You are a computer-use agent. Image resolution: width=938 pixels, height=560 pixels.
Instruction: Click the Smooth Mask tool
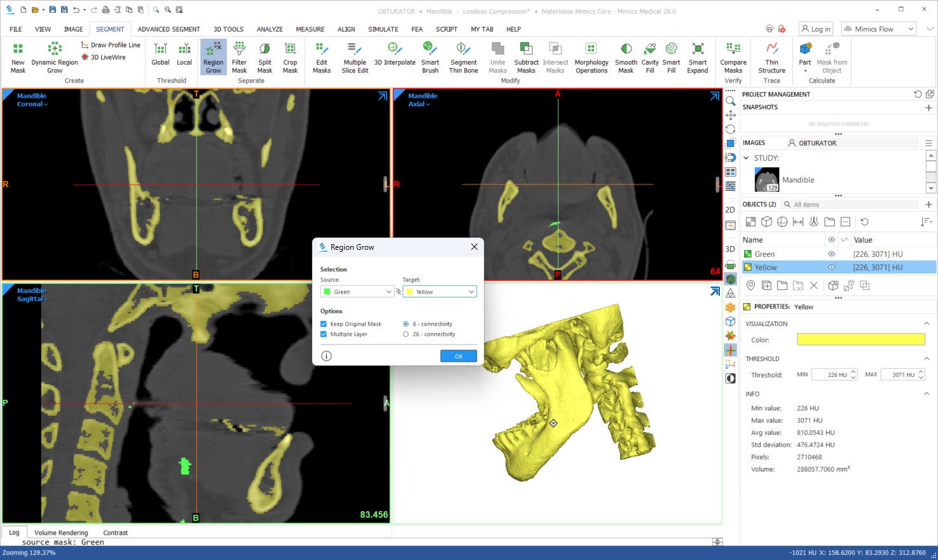626,57
